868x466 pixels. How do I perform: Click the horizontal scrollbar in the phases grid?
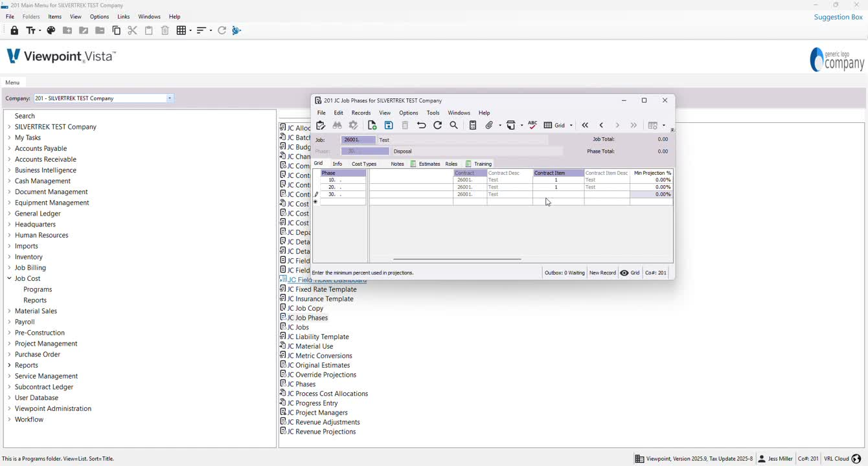point(457,259)
